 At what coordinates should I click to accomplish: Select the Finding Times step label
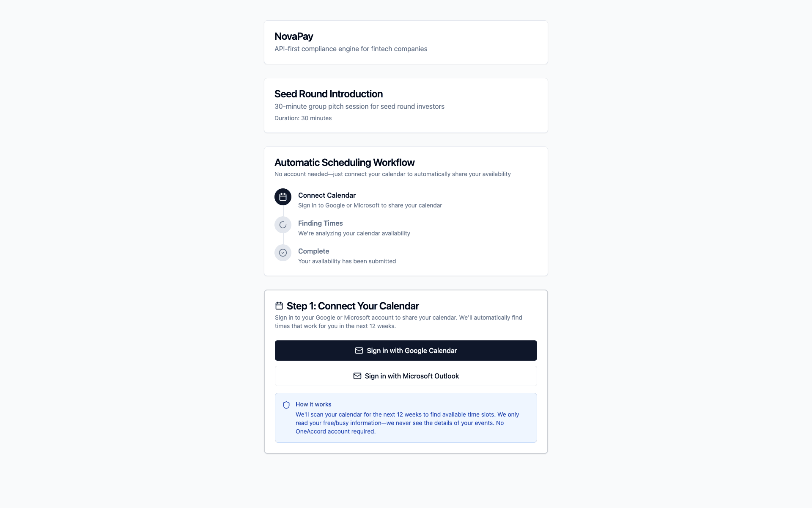pyautogui.click(x=320, y=223)
